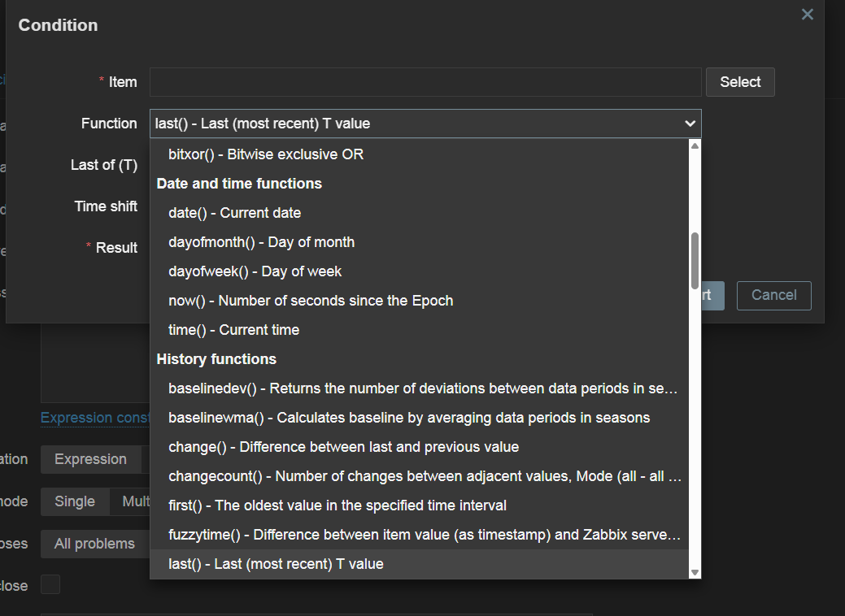Pick dayofmonth() - Day of month option
This screenshot has width=845, height=616.
click(x=420, y=242)
